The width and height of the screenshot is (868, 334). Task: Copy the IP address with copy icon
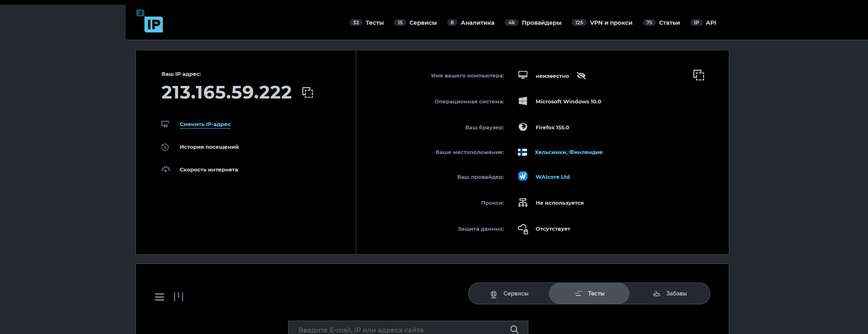308,92
